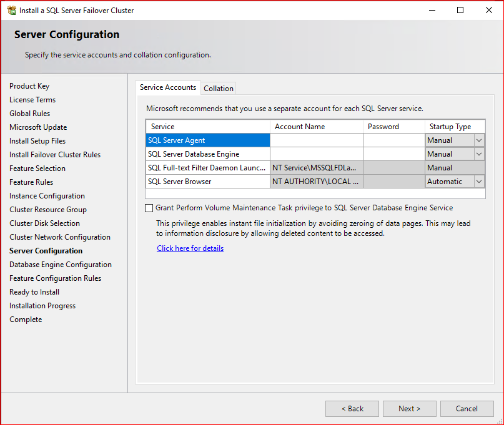Click the Back button
This screenshot has height=425, width=504.
(x=352, y=409)
